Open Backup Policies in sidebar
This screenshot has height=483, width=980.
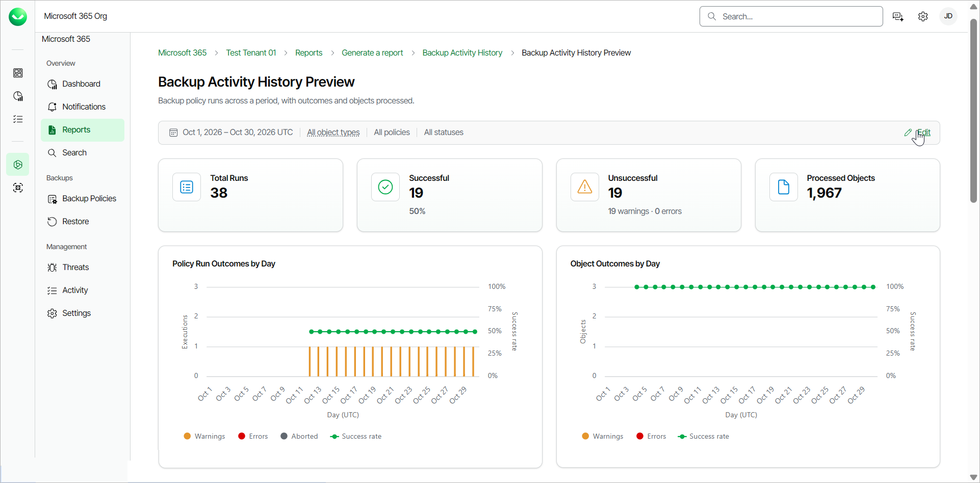(83, 199)
